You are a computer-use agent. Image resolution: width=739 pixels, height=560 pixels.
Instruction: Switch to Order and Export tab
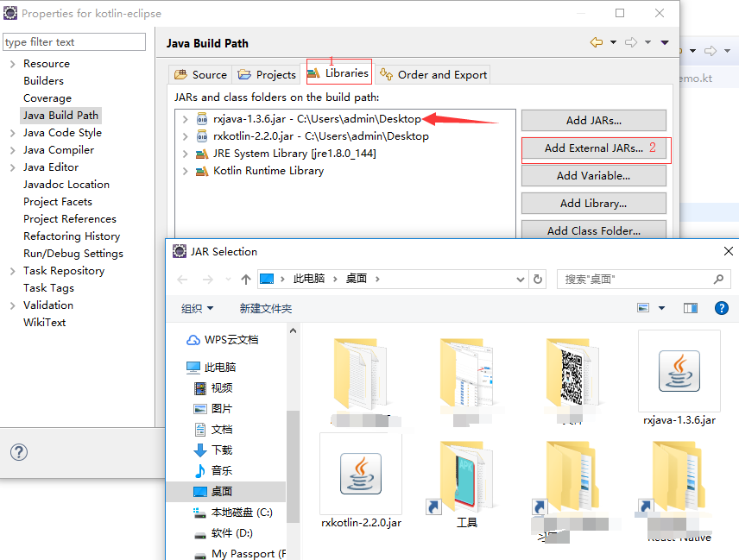click(x=433, y=74)
